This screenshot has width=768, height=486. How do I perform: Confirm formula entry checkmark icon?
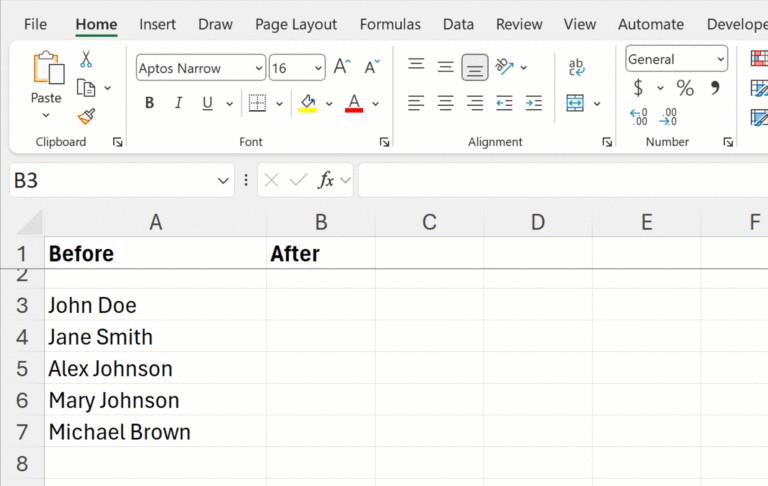pyautogui.click(x=298, y=180)
